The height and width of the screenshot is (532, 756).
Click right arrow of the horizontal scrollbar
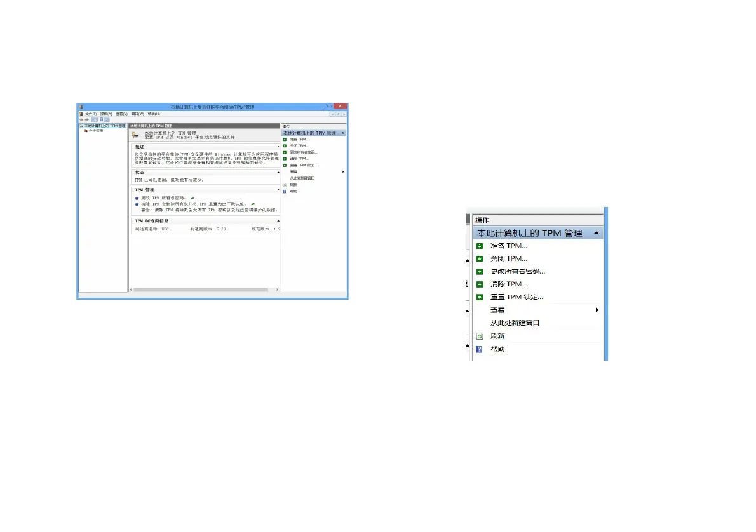[278, 289]
